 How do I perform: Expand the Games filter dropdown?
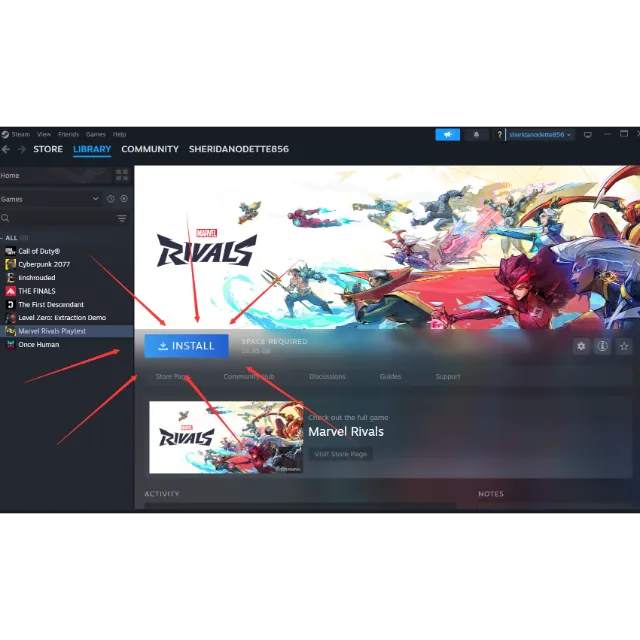pyautogui.click(x=50, y=199)
